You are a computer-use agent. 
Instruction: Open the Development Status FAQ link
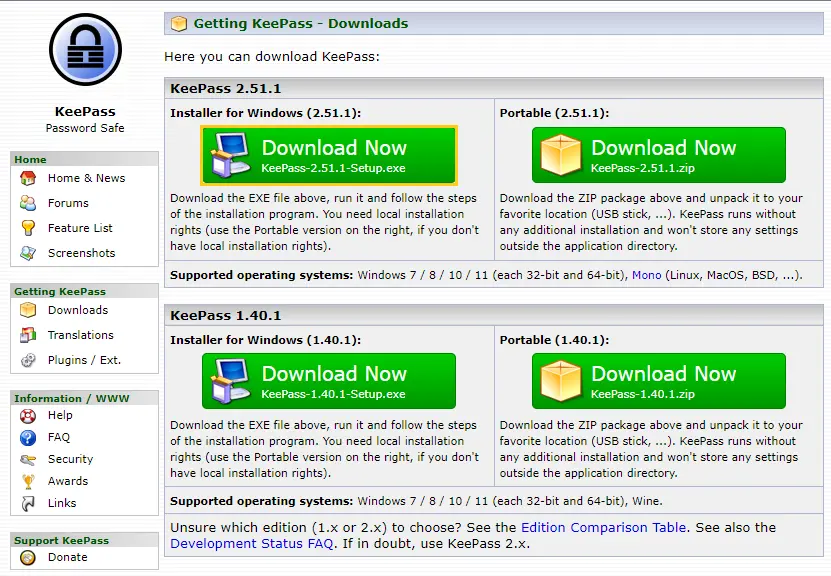[252, 543]
